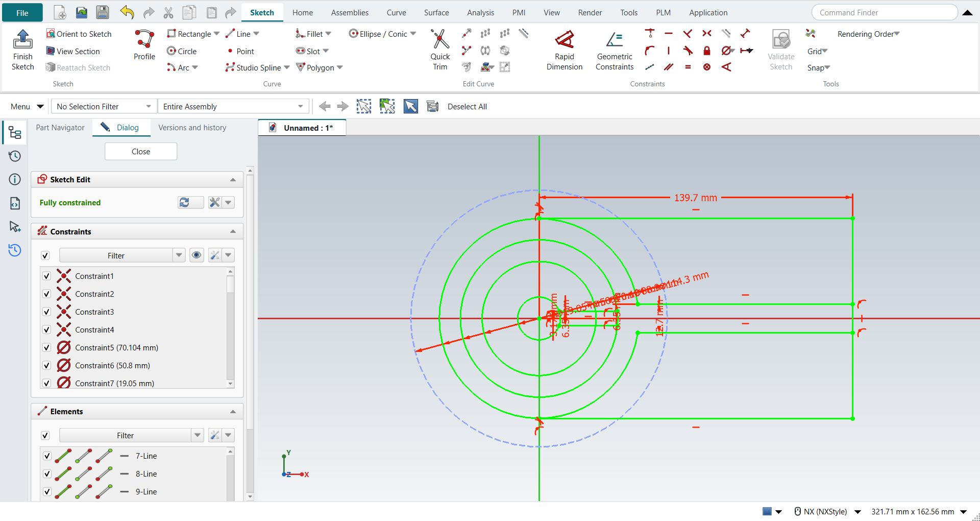Select the Circle sketch tool
This screenshot has height=521, width=980.
[x=182, y=51]
